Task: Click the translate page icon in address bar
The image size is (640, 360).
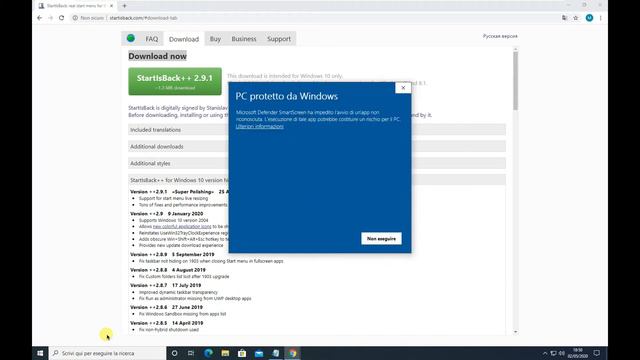Action: 564,18
